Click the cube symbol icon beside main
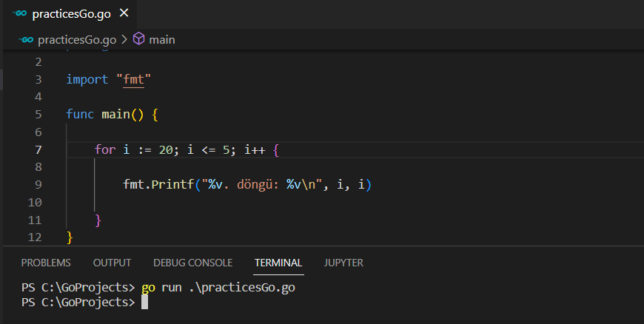Screen dimensions: 644x324 click(x=138, y=39)
